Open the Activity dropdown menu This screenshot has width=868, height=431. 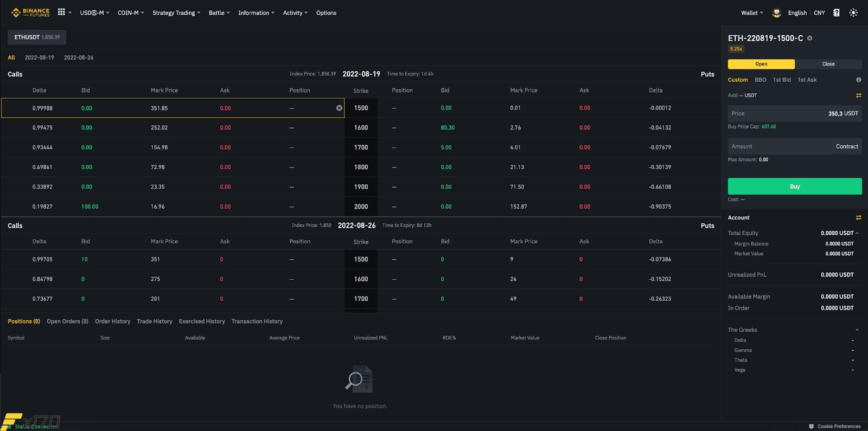coord(295,13)
